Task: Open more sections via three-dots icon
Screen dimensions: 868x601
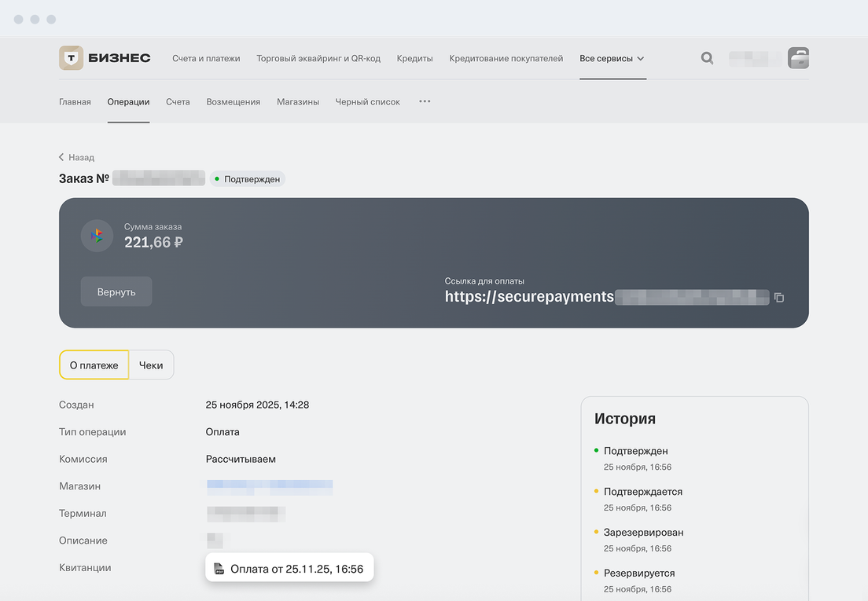Action: point(425,101)
